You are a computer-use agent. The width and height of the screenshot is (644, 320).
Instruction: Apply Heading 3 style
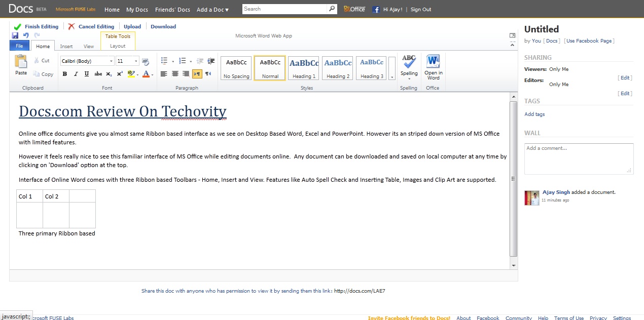(372, 68)
